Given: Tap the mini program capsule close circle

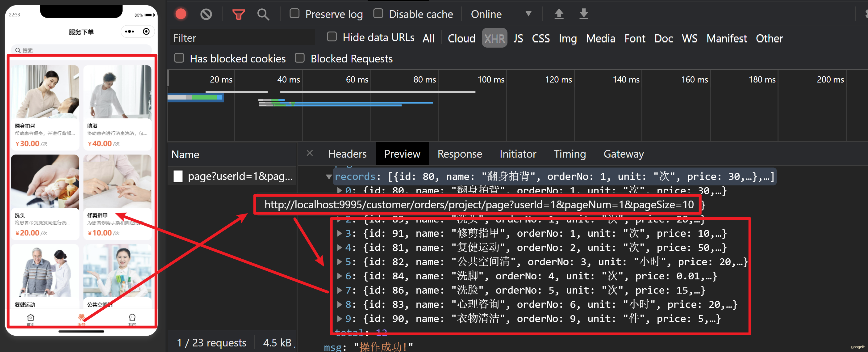Looking at the screenshot, I should 146,32.
